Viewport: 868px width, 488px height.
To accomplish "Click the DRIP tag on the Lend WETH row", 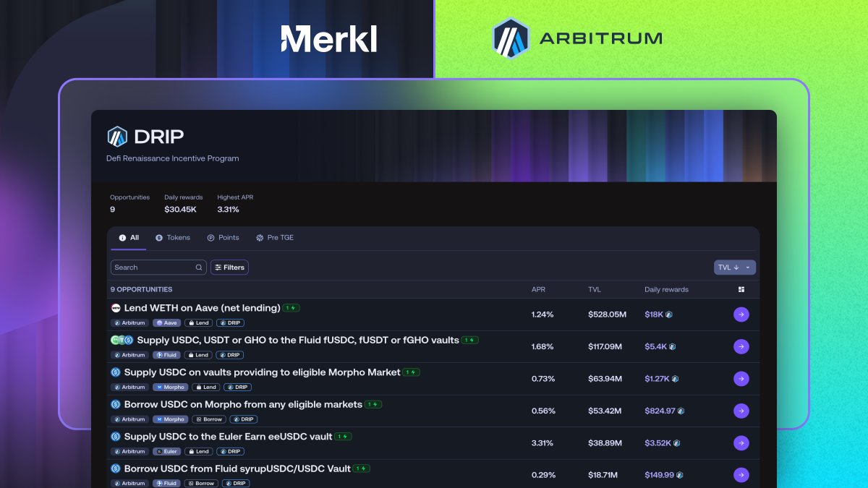I will 231,323.
